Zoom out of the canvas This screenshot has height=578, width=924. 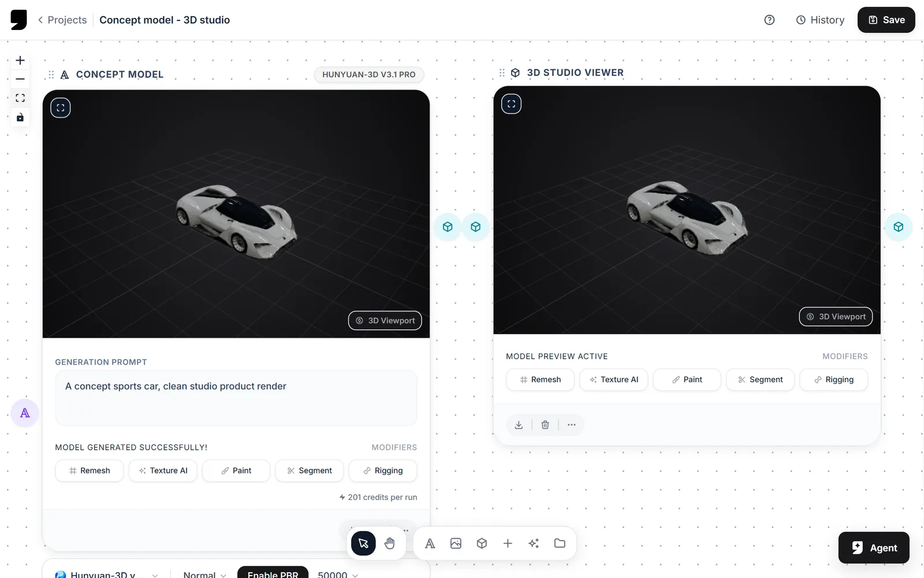pos(20,79)
